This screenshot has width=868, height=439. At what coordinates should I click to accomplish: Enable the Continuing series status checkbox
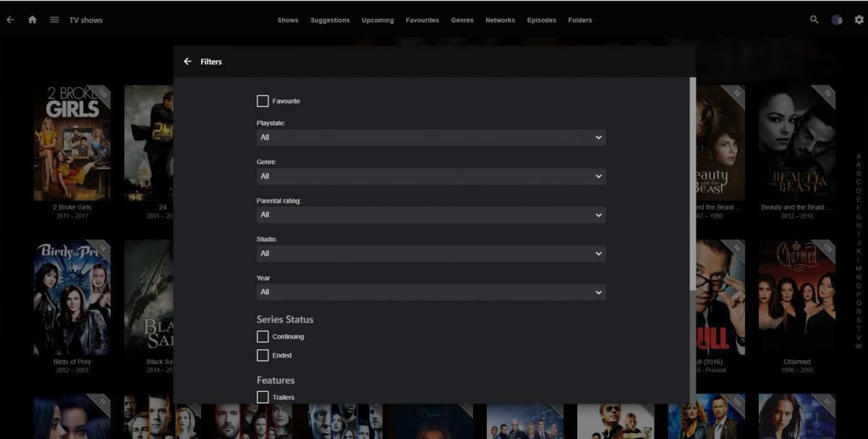click(x=263, y=336)
